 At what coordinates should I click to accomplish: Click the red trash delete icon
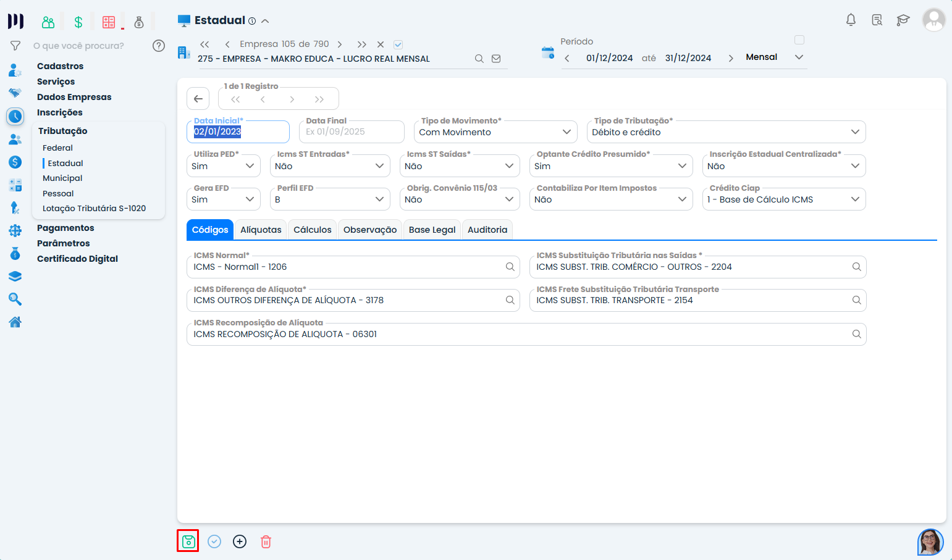[x=266, y=541]
